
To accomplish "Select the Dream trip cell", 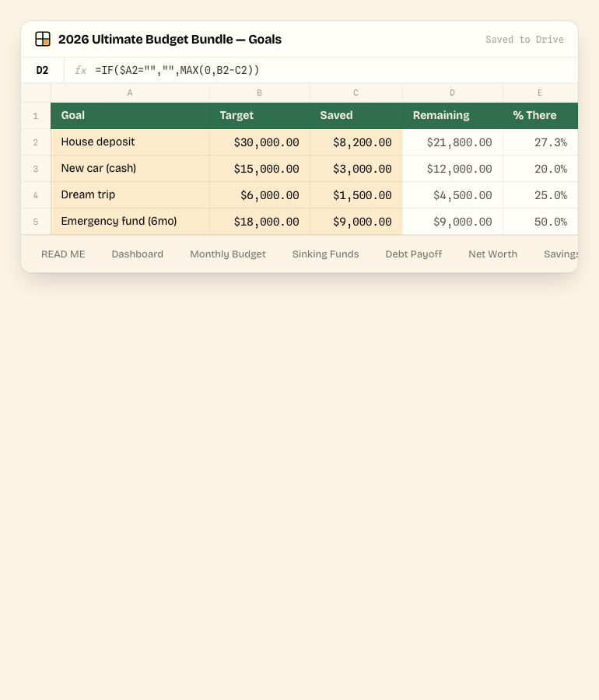I will pyautogui.click(x=130, y=194).
